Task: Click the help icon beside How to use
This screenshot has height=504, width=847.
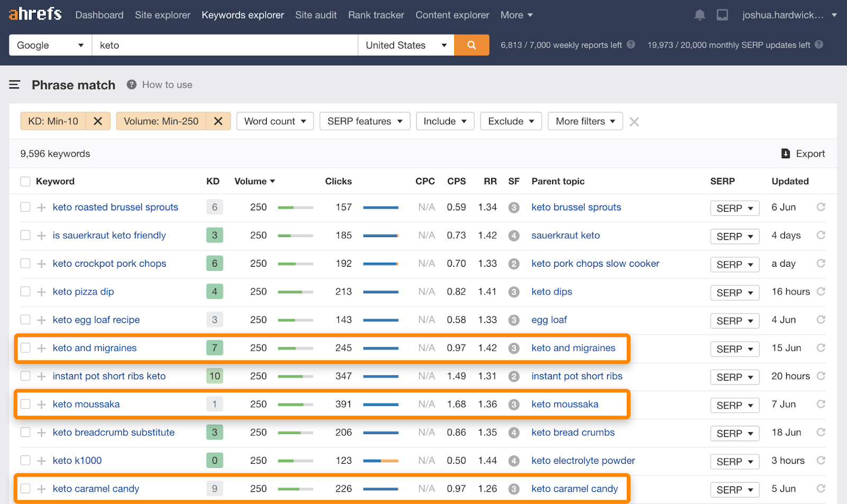Action: [132, 85]
